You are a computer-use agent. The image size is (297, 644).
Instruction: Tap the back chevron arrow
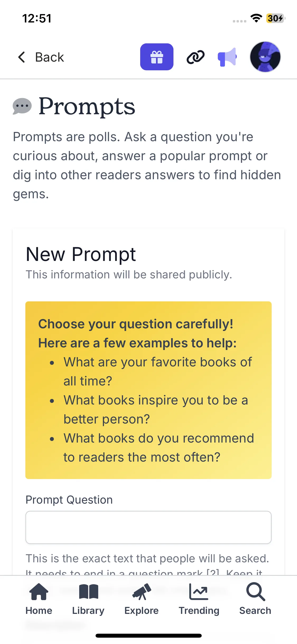pos(22,57)
